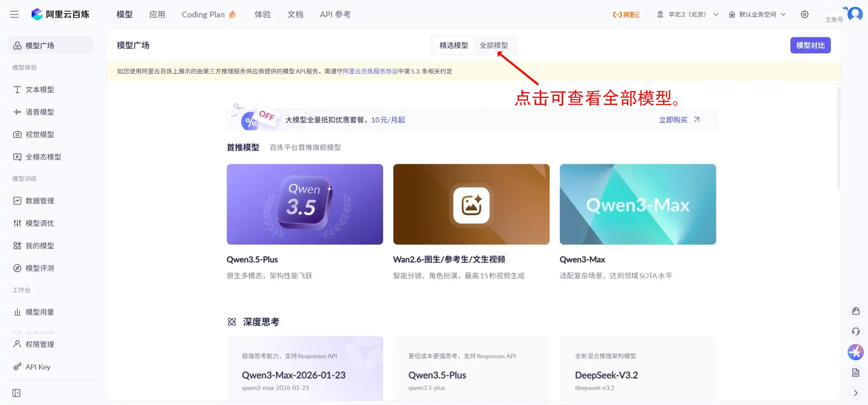
Task: Open the 阿里云百炼服务协议 link
Action: [370, 71]
